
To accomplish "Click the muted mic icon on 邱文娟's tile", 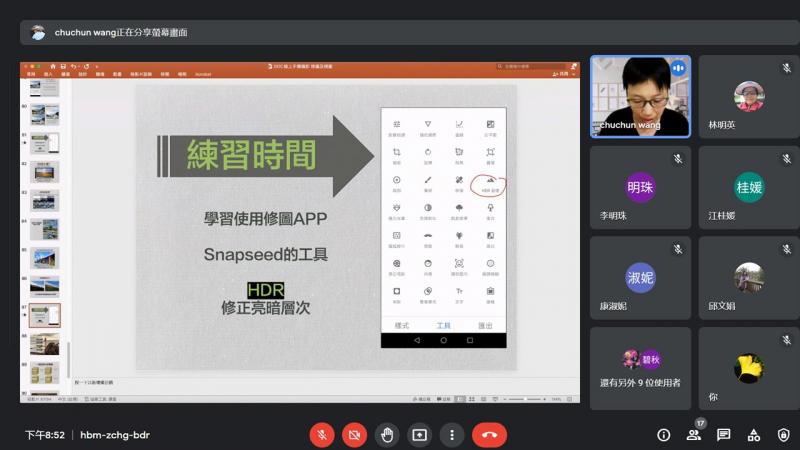I will tap(787, 249).
